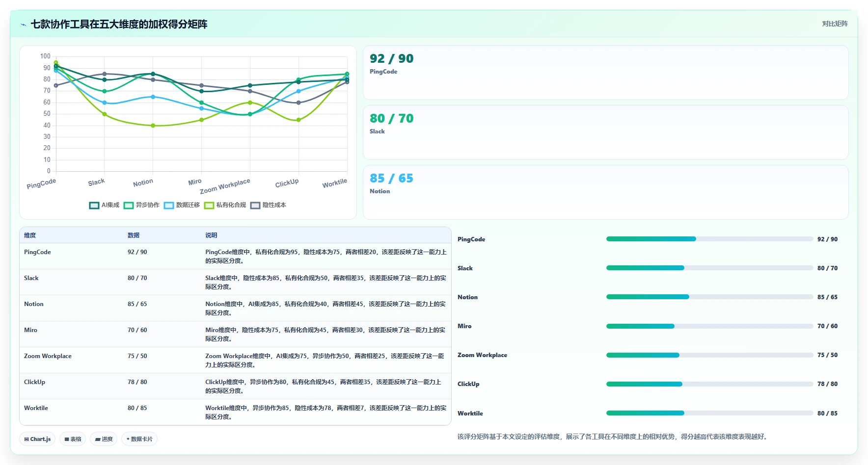Click the 表格 tag chip
This screenshot has width=868, height=465.
point(73,439)
